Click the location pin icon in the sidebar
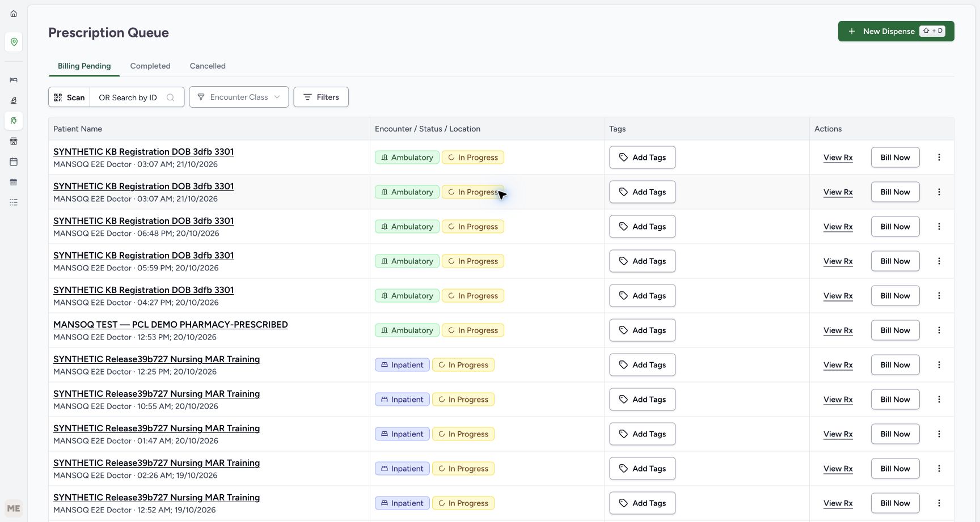 tap(14, 42)
